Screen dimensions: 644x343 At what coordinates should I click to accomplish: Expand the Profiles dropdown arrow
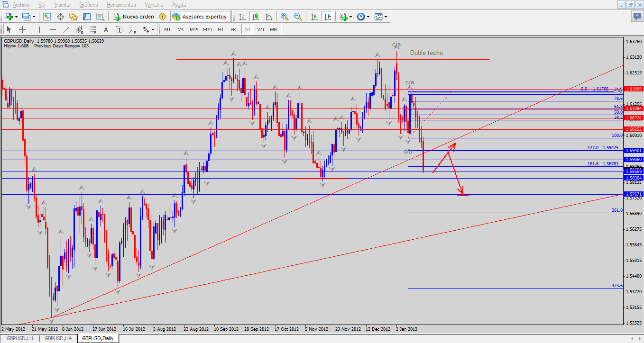(x=34, y=17)
